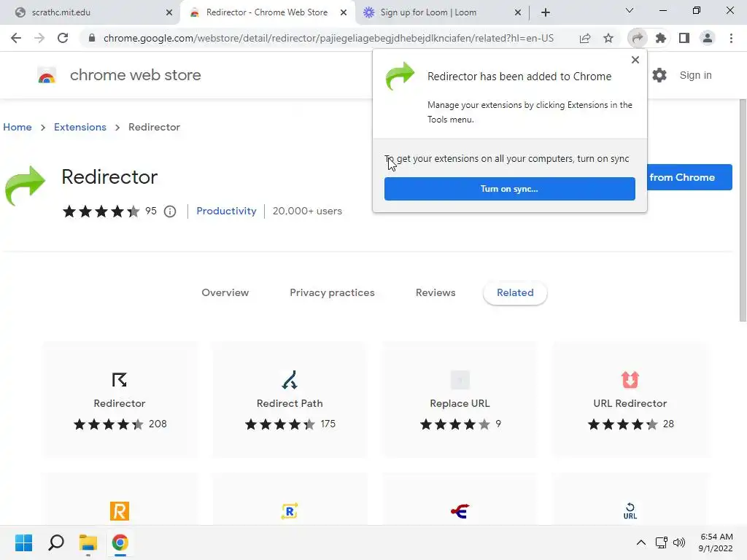Open the clock showing 6:54 AM
The height and width of the screenshot is (560, 747).
click(716, 542)
